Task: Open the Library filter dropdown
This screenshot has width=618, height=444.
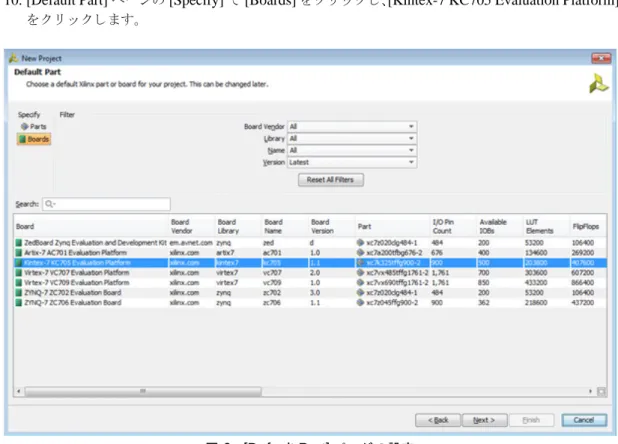Action: (x=352, y=138)
